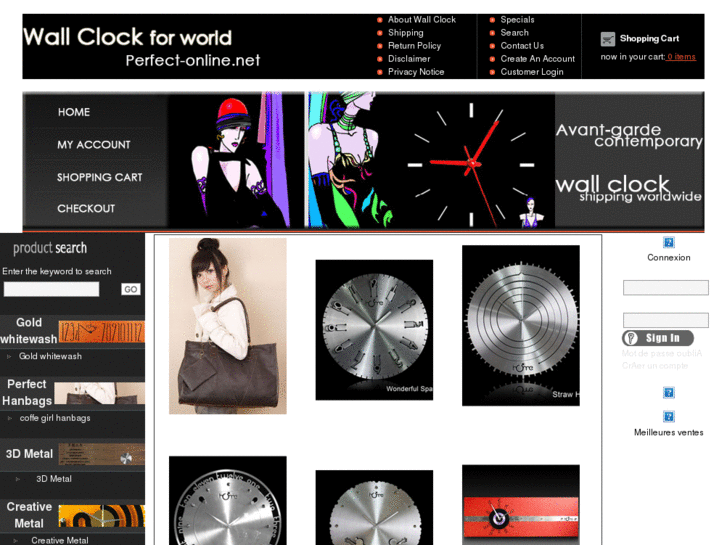
Task: Click Customer Login link
Action: [532, 72]
